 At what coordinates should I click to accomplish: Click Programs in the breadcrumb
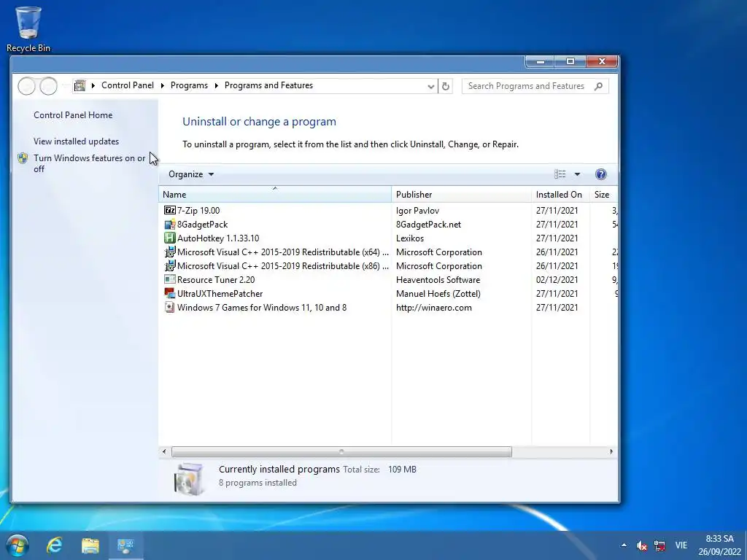coord(189,85)
